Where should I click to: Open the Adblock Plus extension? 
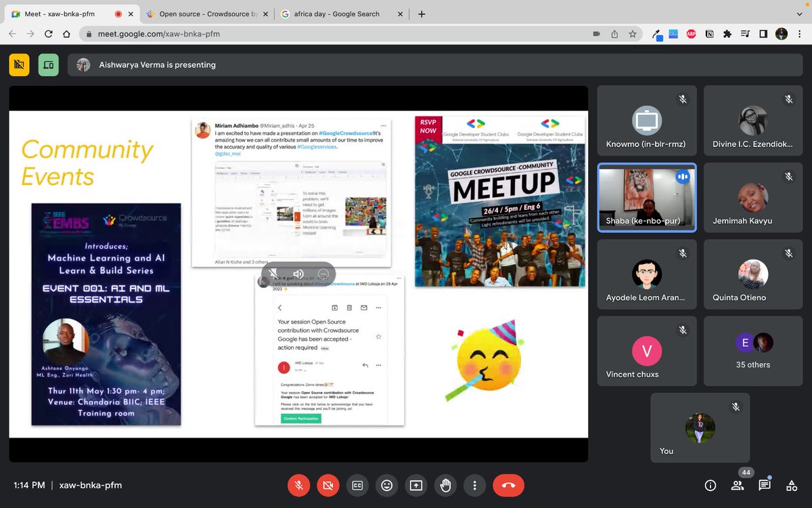click(x=692, y=34)
